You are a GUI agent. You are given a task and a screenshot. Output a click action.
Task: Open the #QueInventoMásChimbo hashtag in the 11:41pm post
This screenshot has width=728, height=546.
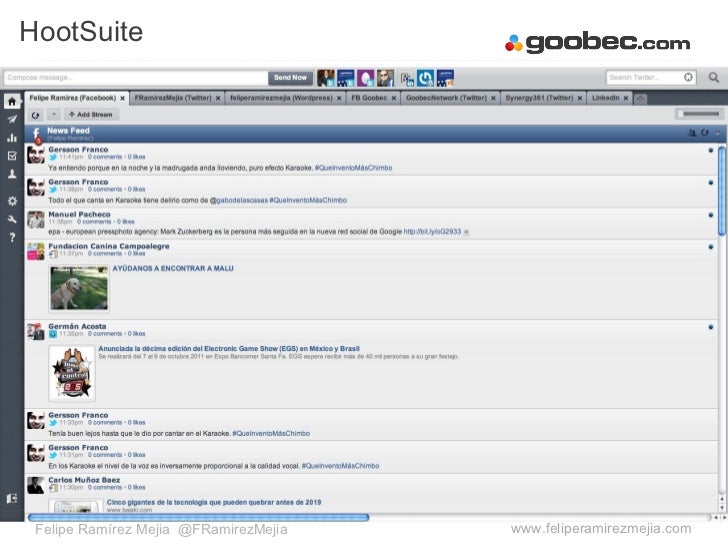353,168
